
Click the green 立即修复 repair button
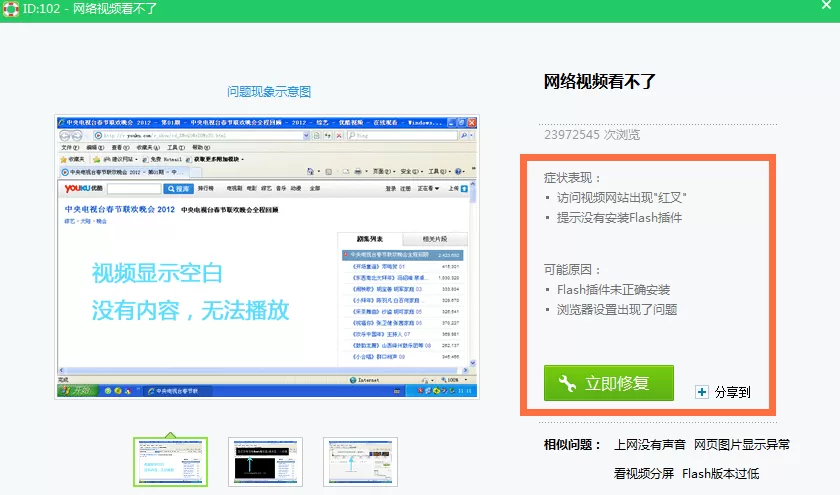[x=609, y=383]
